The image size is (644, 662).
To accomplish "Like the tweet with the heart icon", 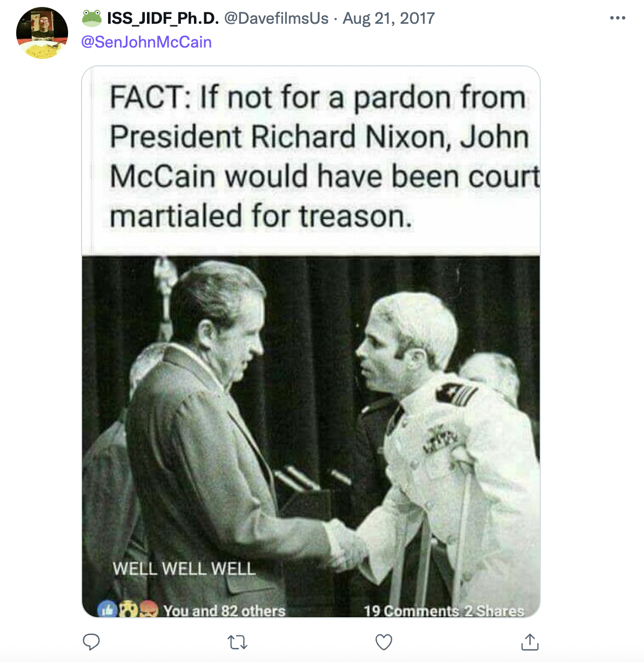I will [x=384, y=642].
